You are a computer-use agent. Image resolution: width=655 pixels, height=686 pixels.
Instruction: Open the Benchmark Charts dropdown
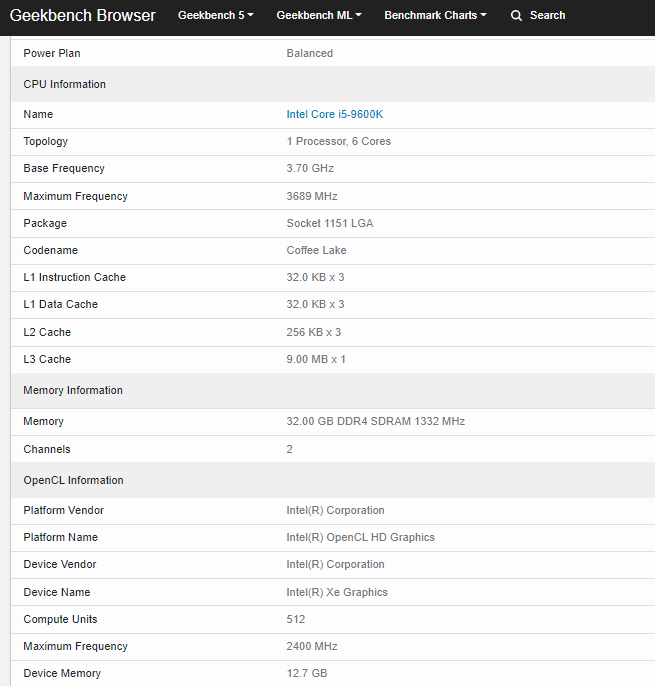coord(435,15)
